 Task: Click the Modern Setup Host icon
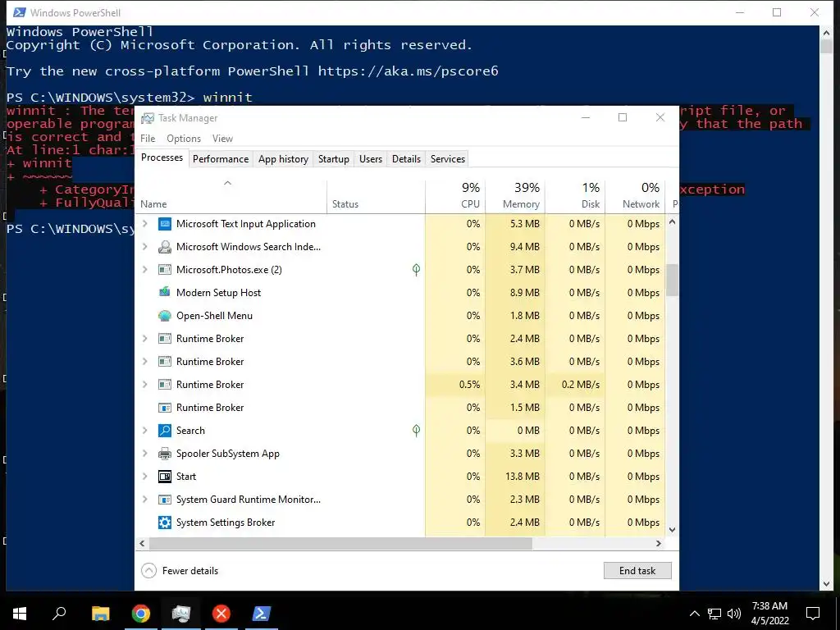[x=164, y=293]
